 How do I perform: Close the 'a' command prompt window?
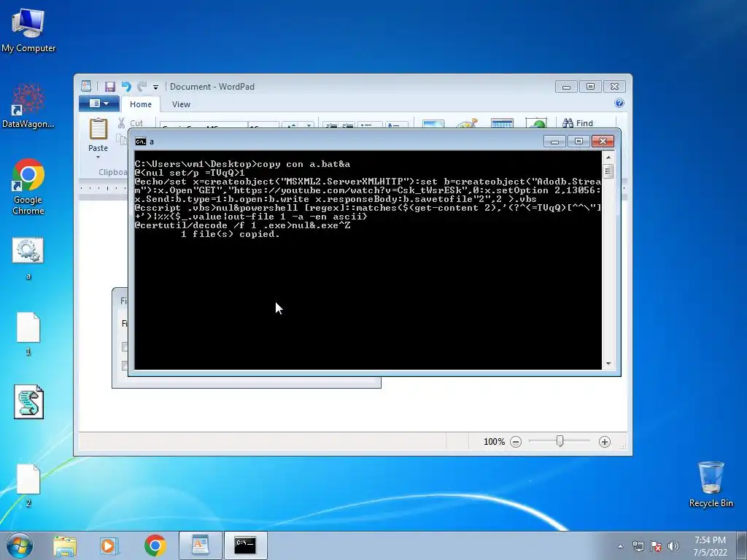point(603,141)
